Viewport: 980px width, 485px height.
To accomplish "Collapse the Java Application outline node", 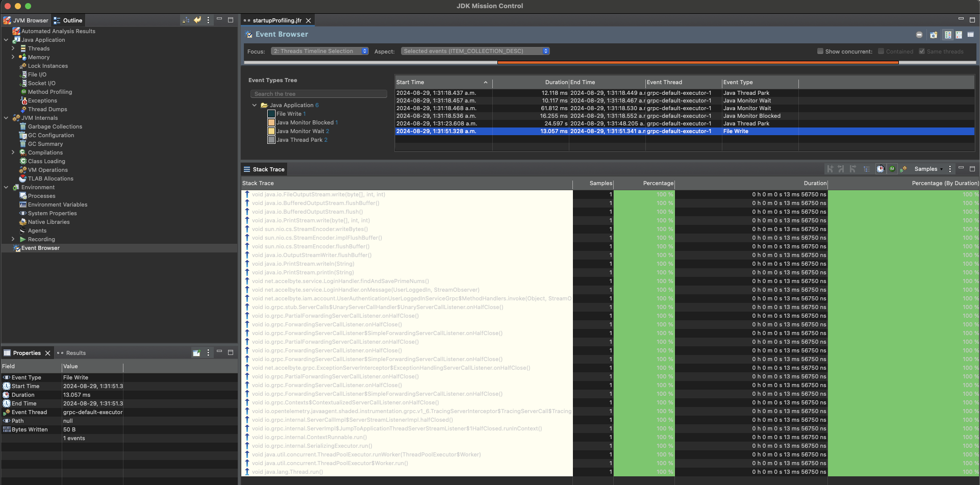I will (6, 40).
